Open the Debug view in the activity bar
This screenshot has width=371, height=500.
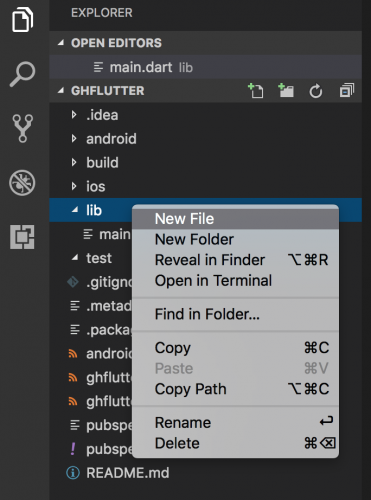click(x=22, y=183)
